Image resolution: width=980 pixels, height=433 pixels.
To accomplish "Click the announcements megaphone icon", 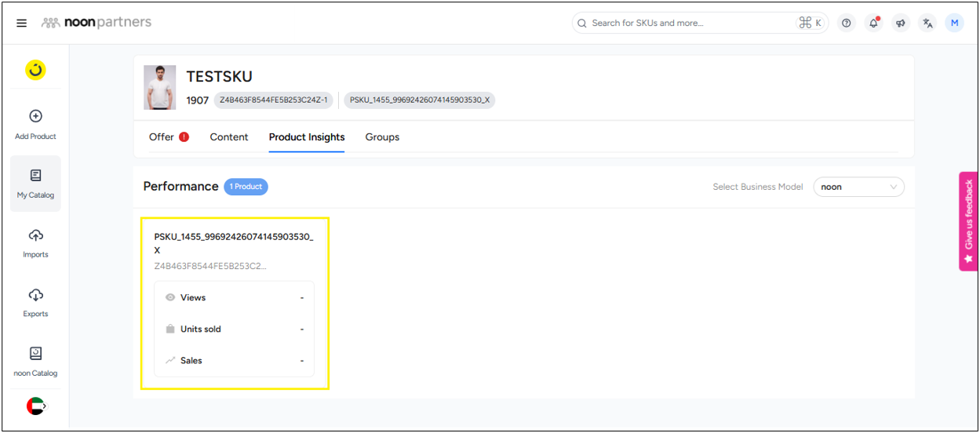I will pos(900,23).
